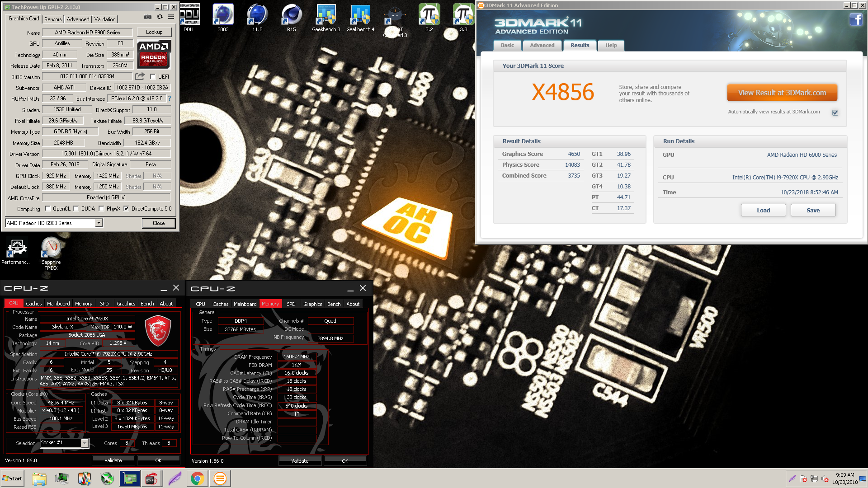Click the Driver Version field

(107, 154)
